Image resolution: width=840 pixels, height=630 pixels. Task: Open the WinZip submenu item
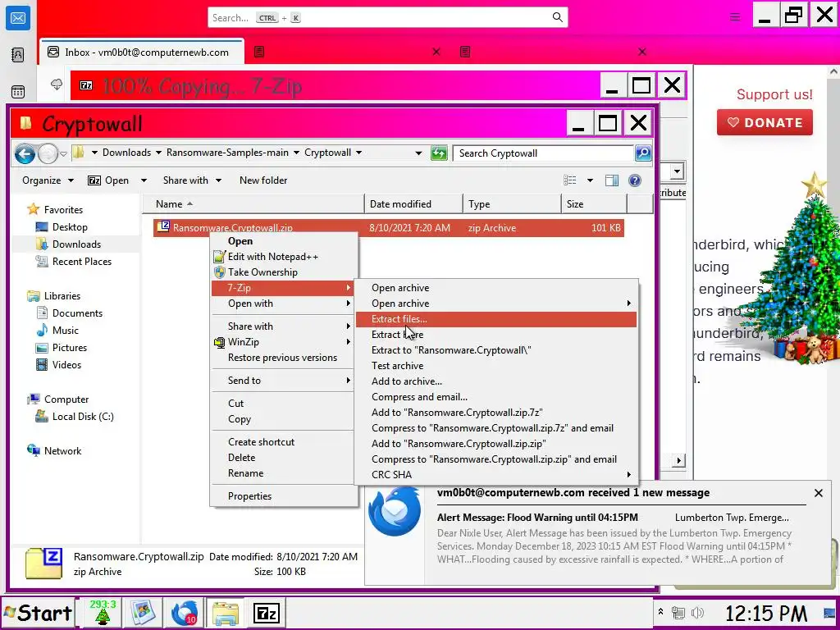[x=283, y=342]
